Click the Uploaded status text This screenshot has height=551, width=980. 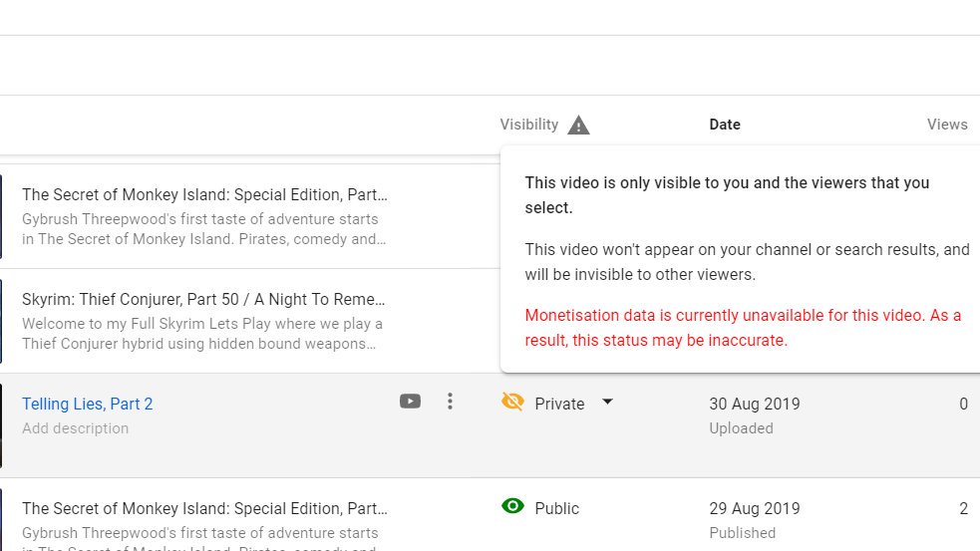(742, 428)
